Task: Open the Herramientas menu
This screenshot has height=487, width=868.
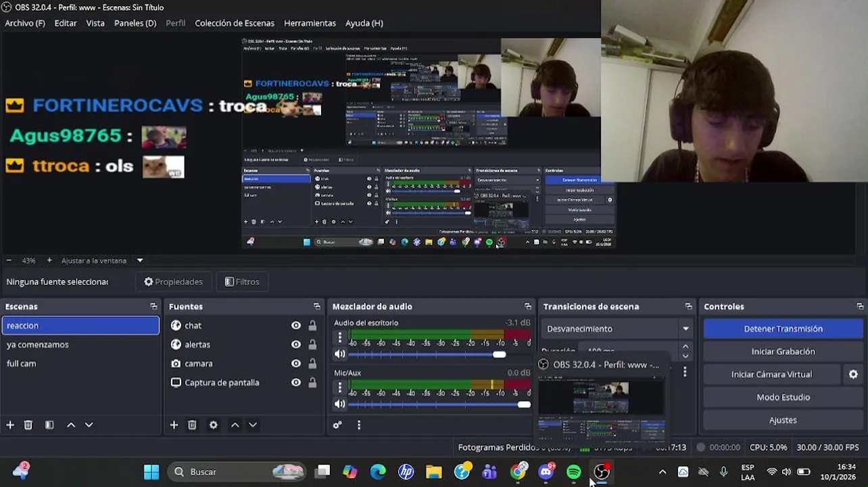Action: coord(310,23)
